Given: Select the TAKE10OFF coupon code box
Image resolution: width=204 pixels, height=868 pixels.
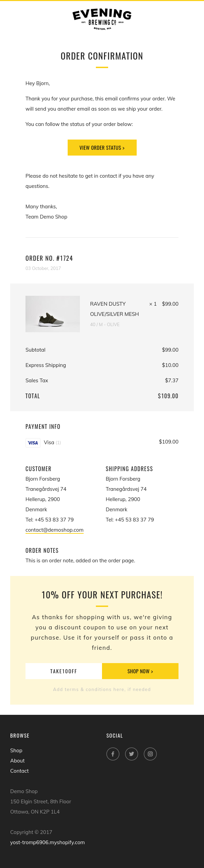Looking at the screenshot, I should point(64,671).
